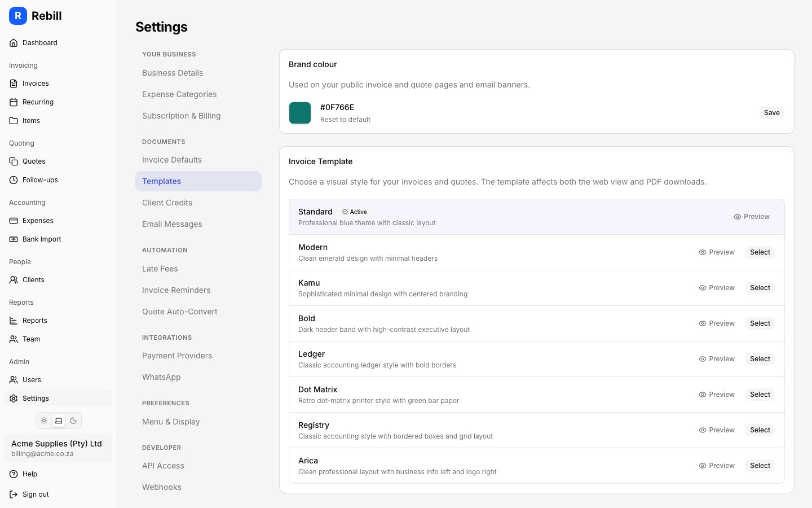This screenshot has width=812, height=508.
Task: Open Payment Providers integration settings
Action: tap(198, 356)
